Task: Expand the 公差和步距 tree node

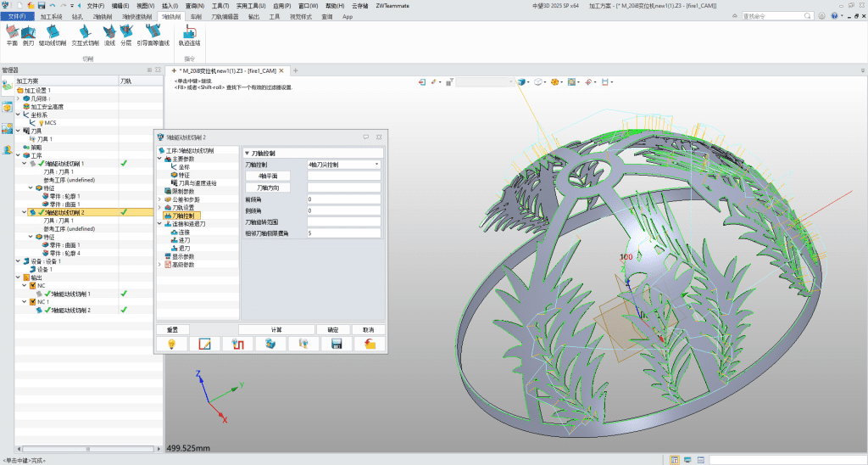Action: point(160,199)
